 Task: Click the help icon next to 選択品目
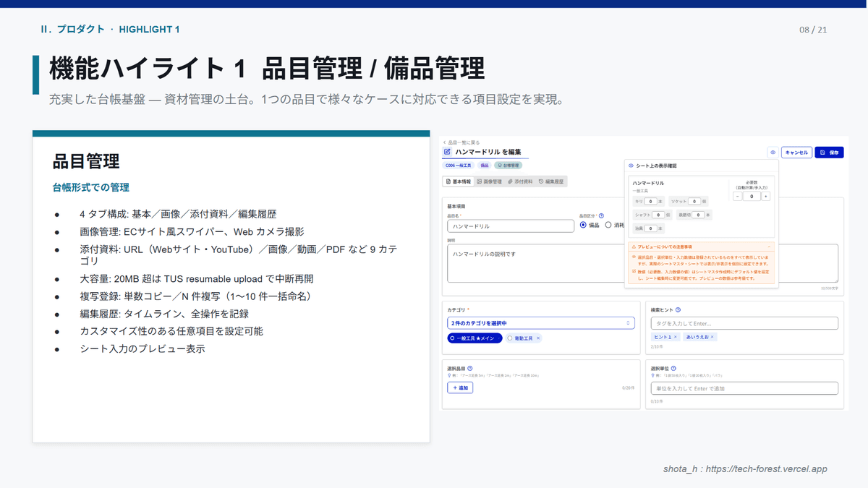470,368
